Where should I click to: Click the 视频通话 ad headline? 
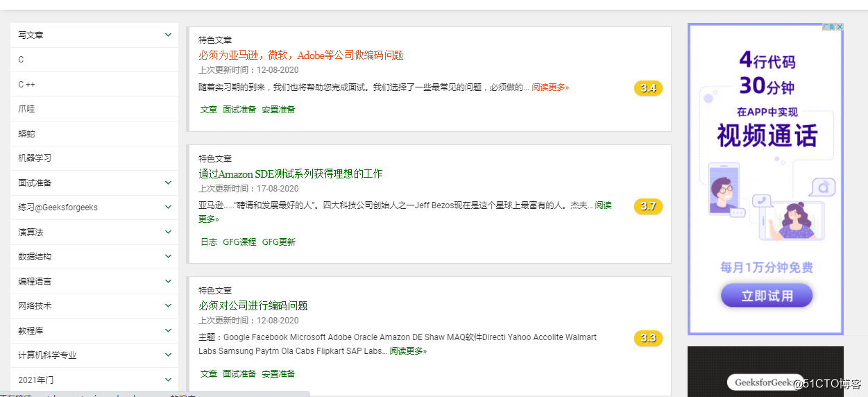pyautogui.click(x=767, y=136)
